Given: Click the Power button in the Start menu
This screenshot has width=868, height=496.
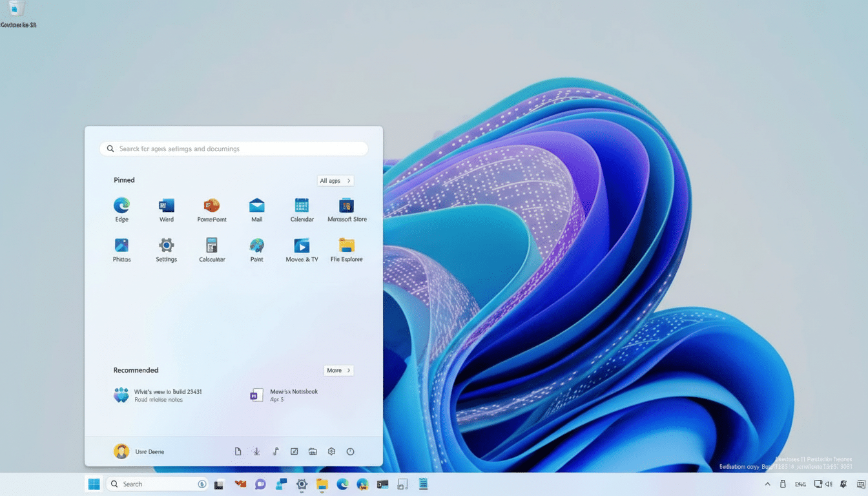Looking at the screenshot, I should pyautogui.click(x=350, y=451).
